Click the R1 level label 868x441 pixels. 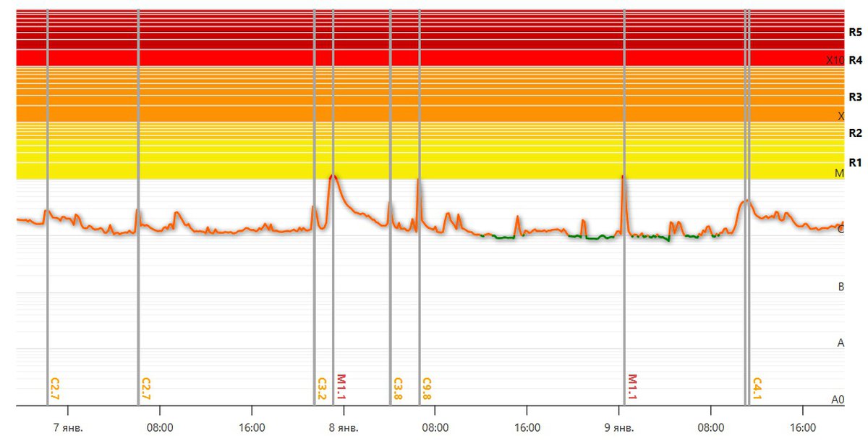(x=855, y=161)
